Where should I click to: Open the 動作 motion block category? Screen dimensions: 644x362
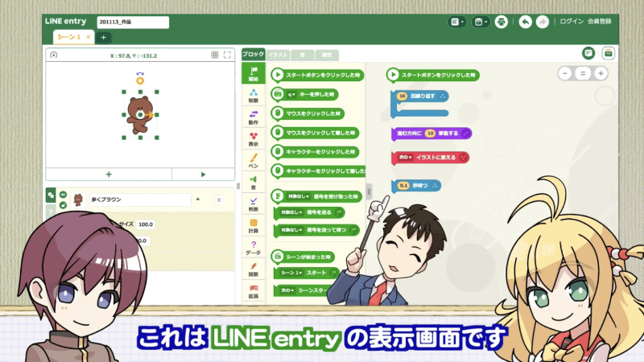pos(254,117)
